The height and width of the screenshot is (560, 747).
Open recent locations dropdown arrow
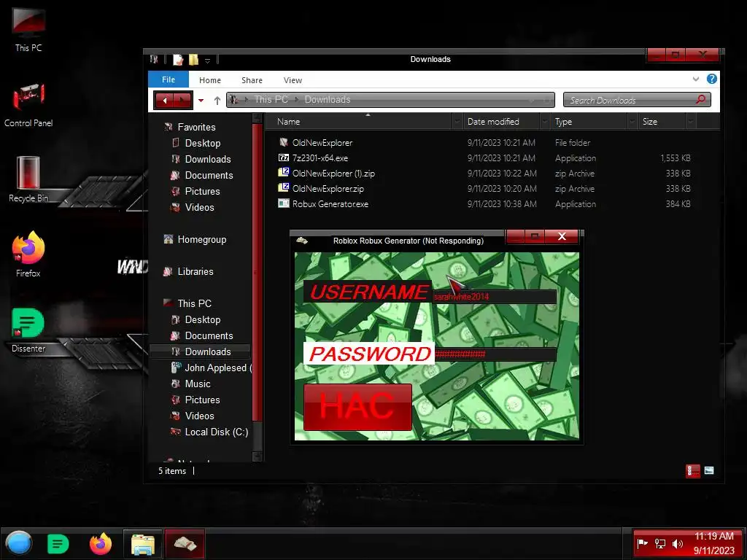coord(201,101)
